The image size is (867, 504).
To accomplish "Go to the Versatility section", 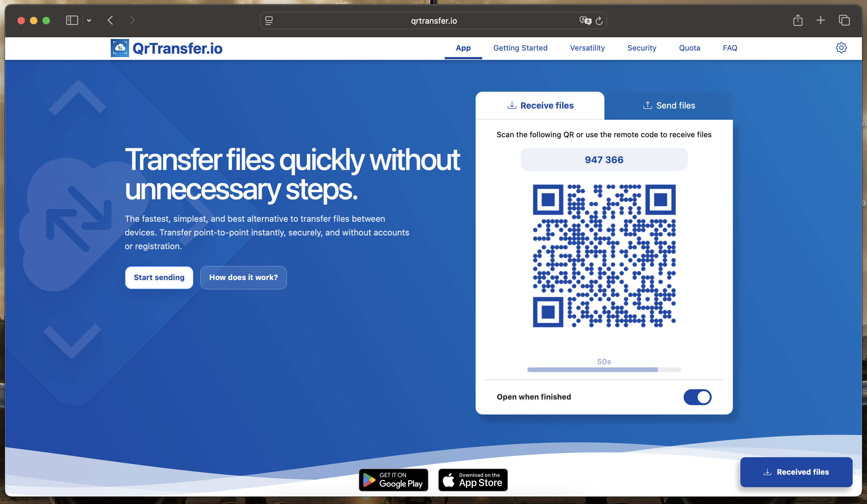I will click(x=587, y=48).
